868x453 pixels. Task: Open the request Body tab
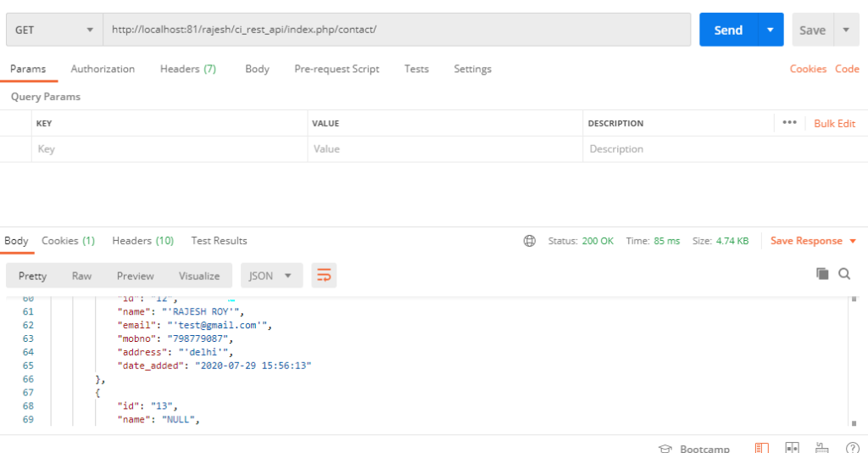257,69
